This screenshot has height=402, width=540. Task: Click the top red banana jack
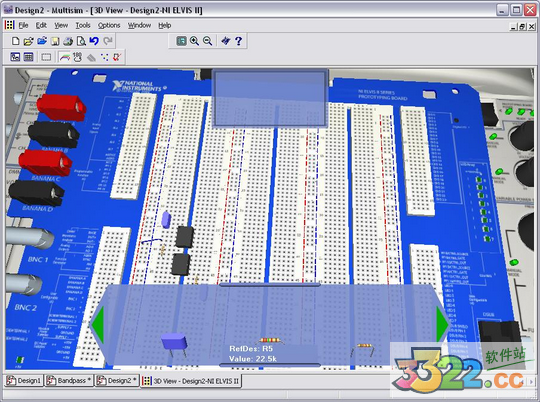[x=61, y=107]
